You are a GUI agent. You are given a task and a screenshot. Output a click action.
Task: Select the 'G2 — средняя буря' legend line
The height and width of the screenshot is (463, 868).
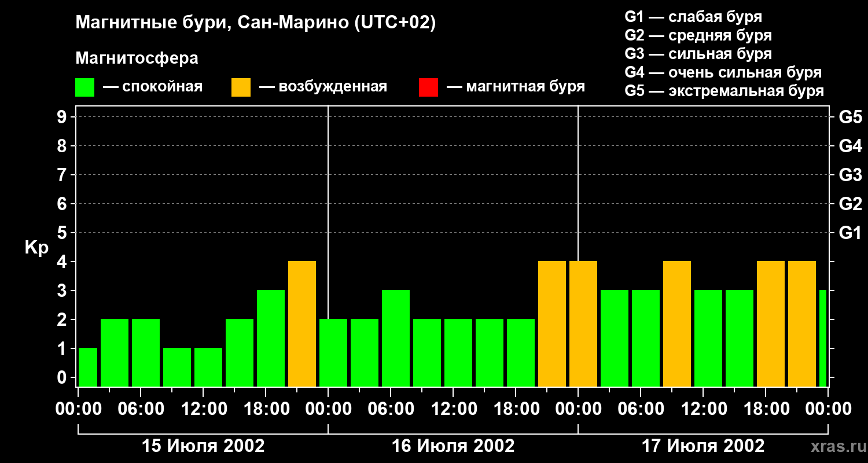point(698,35)
